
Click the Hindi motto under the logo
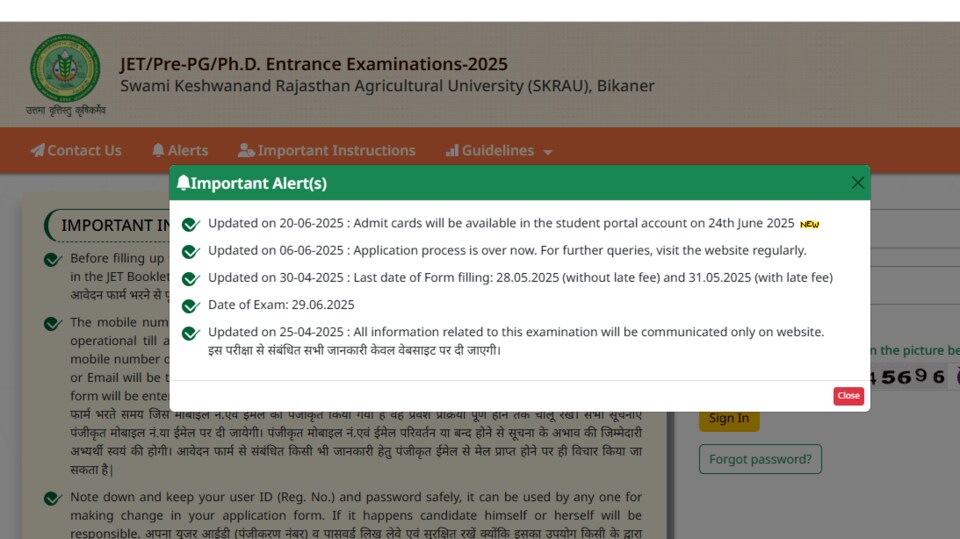coord(66,110)
